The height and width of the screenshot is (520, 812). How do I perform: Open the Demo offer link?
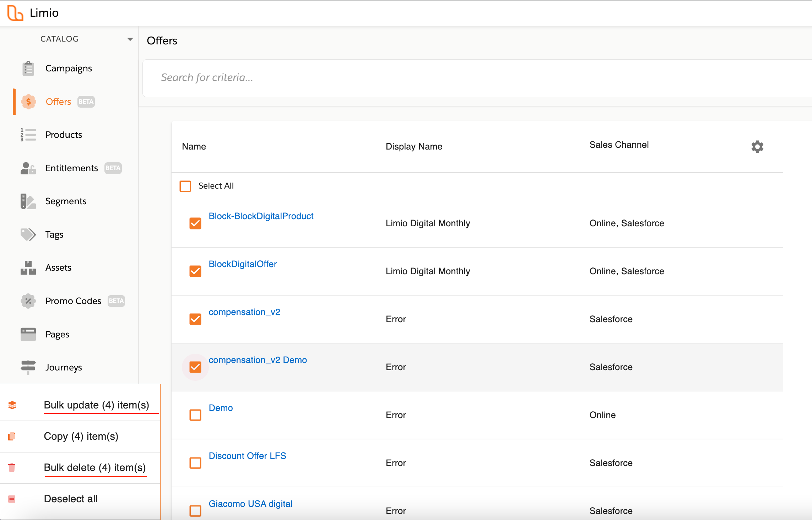pyautogui.click(x=221, y=408)
